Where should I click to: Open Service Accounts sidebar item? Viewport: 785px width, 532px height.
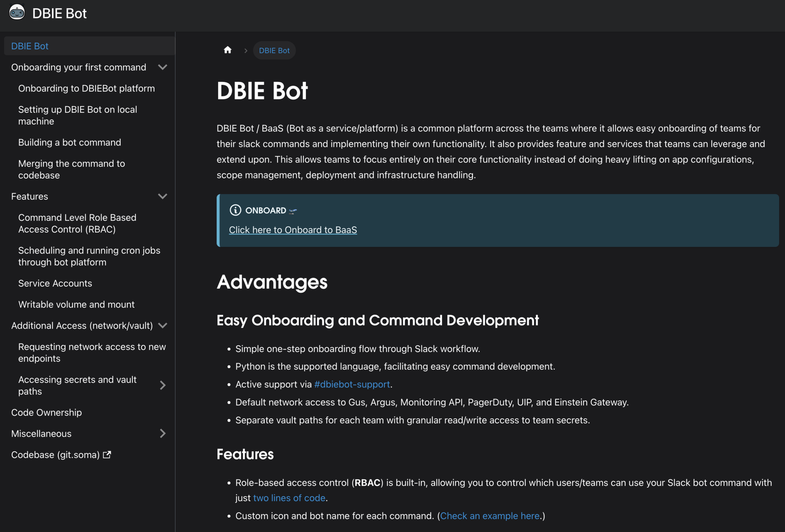[55, 283]
